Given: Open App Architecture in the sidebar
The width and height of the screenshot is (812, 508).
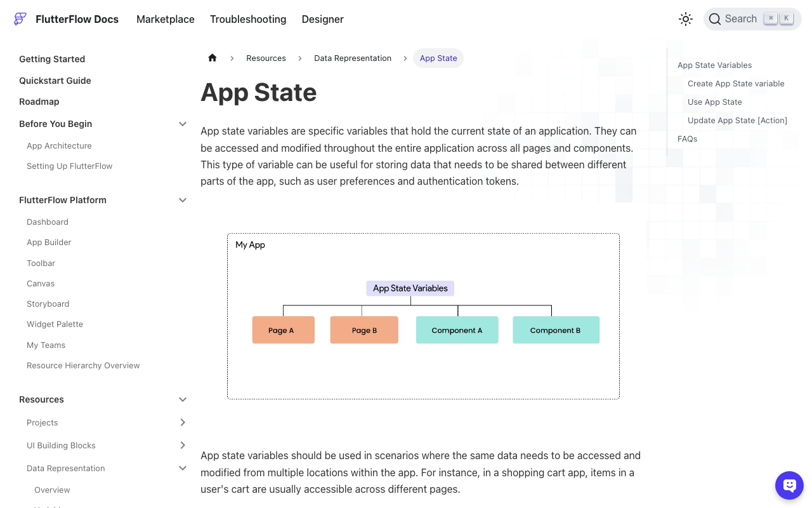Looking at the screenshot, I should pyautogui.click(x=59, y=145).
